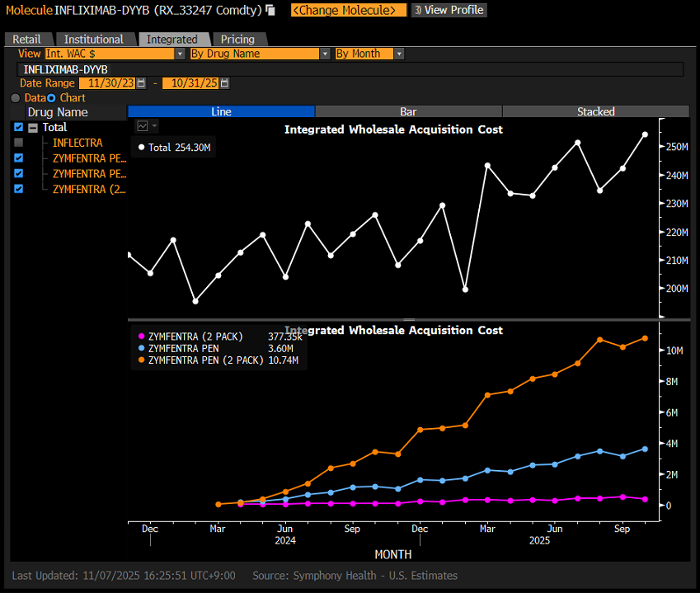Click the last Total data point at 254.30M

click(645, 134)
